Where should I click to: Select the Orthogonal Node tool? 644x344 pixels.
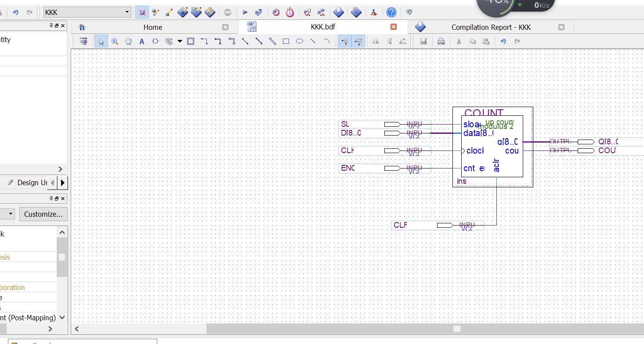[x=204, y=41]
